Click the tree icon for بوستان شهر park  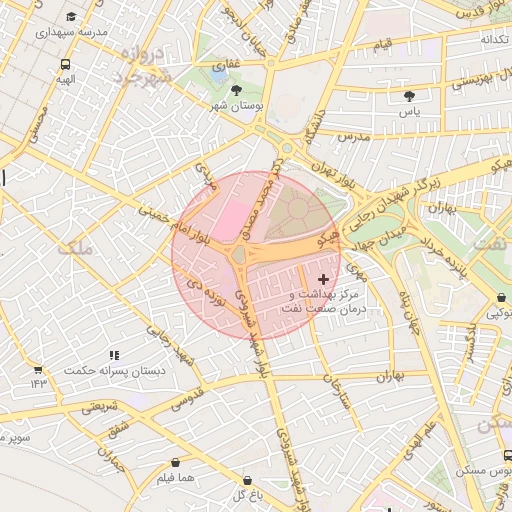(236, 90)
